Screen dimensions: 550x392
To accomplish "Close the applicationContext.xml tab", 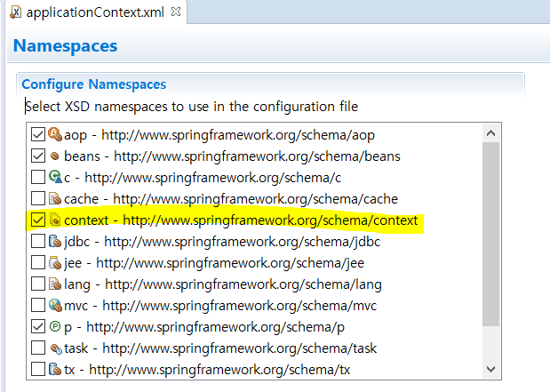I will click(x=176, y=12).
